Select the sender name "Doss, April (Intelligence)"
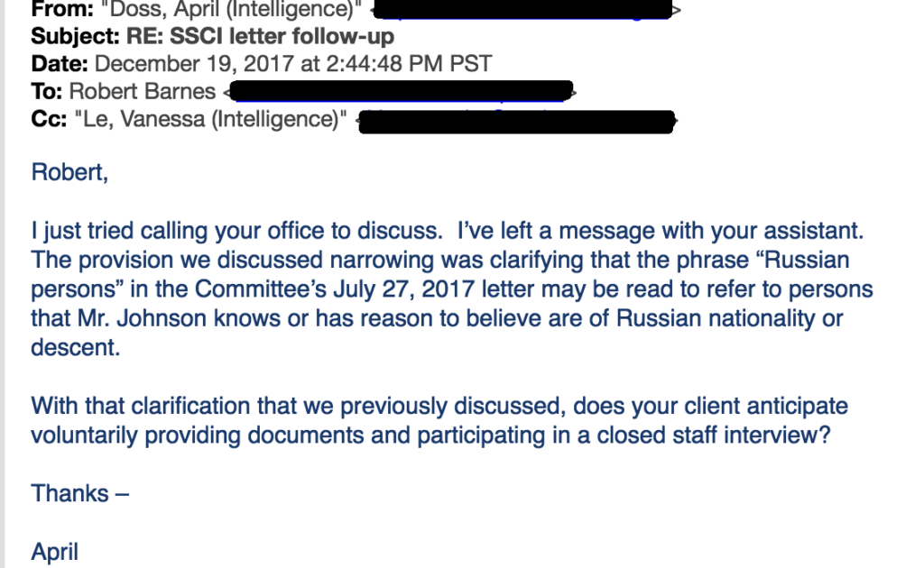The width and height of the screenshot is (924, 568). [x=232, y=9]
